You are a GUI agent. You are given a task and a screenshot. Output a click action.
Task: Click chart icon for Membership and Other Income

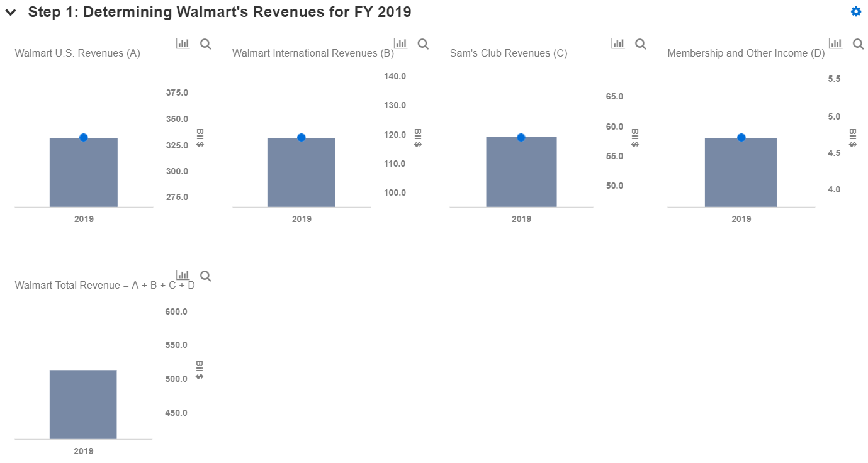click(835, 43)
